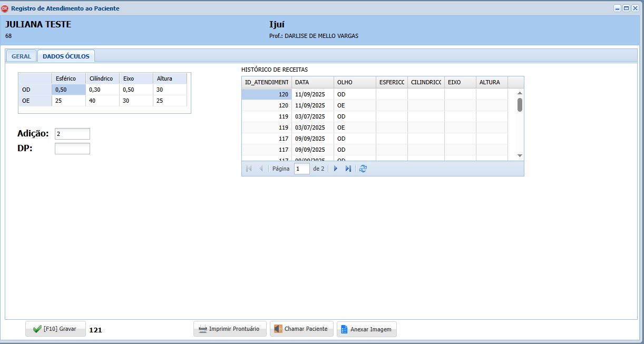
Task: Click the Chamar Paciente speaker icon
Action: [278, 329]
